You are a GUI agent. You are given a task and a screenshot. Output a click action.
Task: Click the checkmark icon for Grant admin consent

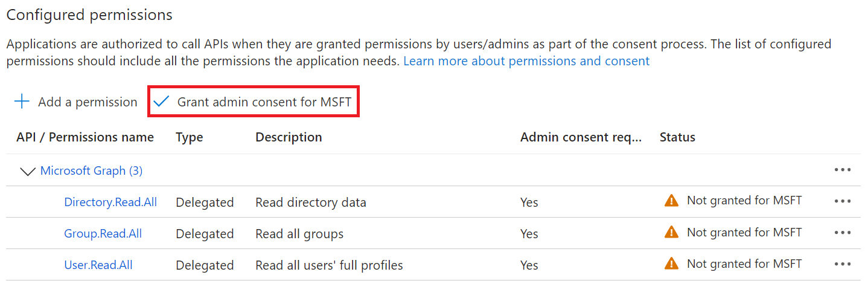(x=161, y=102)
